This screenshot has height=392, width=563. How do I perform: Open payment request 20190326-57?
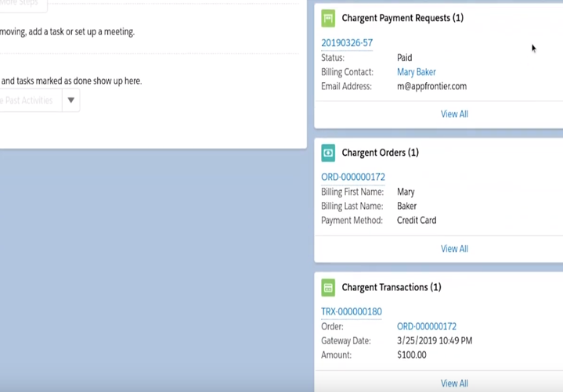347,43
